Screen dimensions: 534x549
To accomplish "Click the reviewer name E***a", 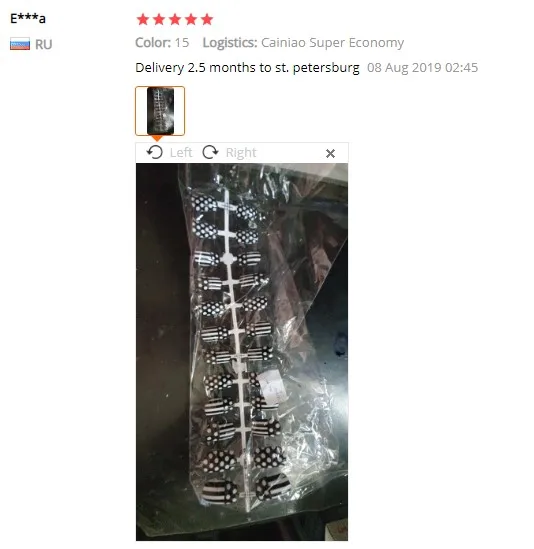I will click(x=28, y=18).
